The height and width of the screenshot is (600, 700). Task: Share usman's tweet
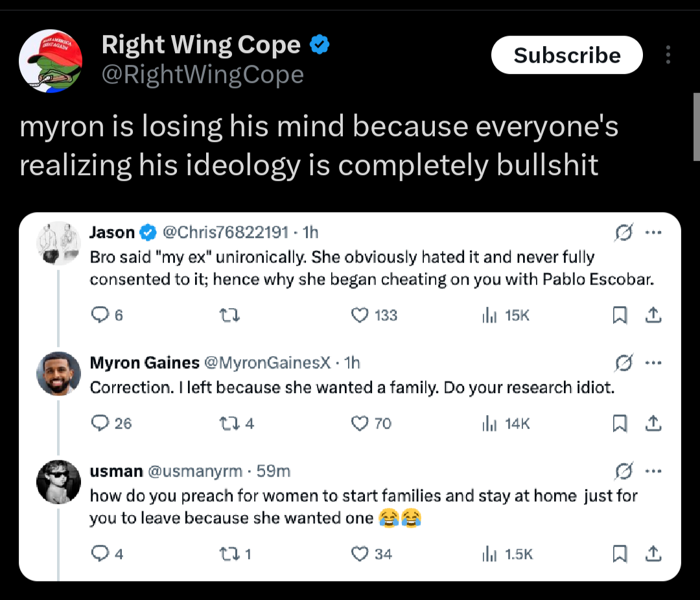(654, 554)
